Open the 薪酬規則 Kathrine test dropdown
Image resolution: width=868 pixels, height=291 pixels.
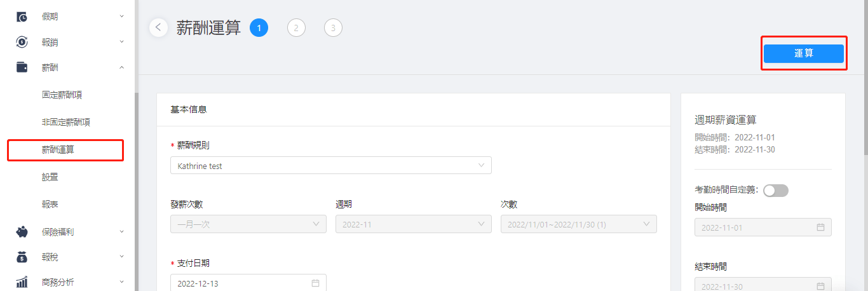(331, 166)
